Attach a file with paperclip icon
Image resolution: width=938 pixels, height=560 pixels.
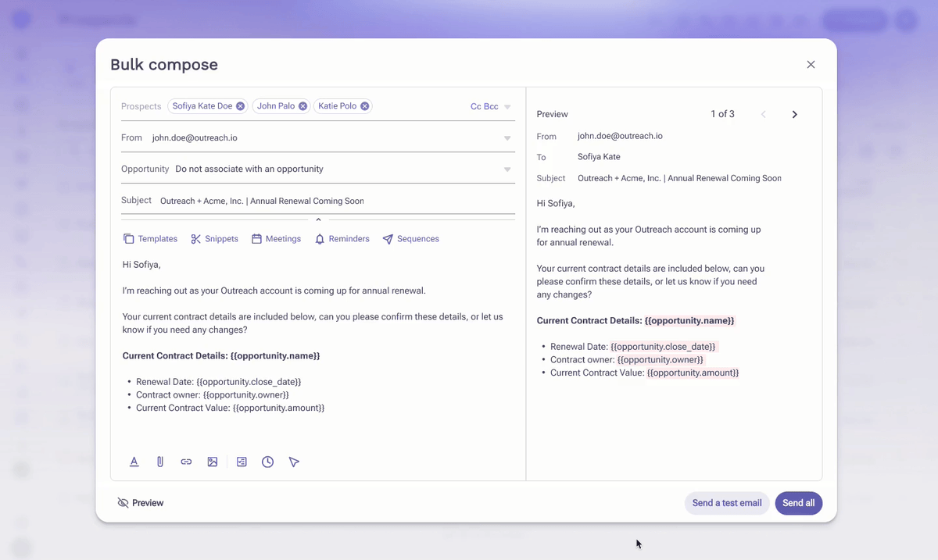160,462
